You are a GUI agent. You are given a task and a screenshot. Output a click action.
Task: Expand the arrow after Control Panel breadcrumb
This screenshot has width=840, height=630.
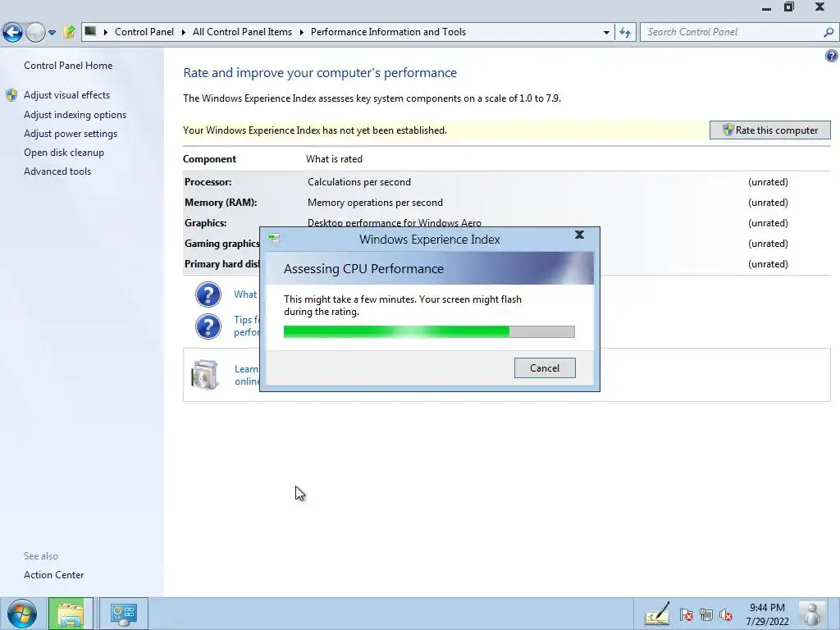click(x=183, y=32)
